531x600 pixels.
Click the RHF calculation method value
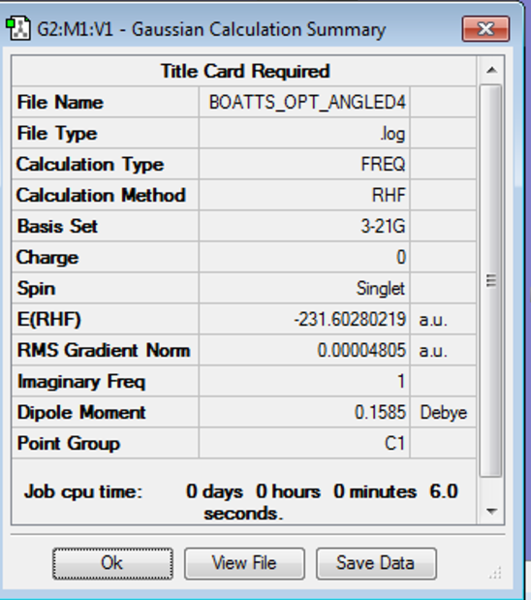click(x=389, y=196)
